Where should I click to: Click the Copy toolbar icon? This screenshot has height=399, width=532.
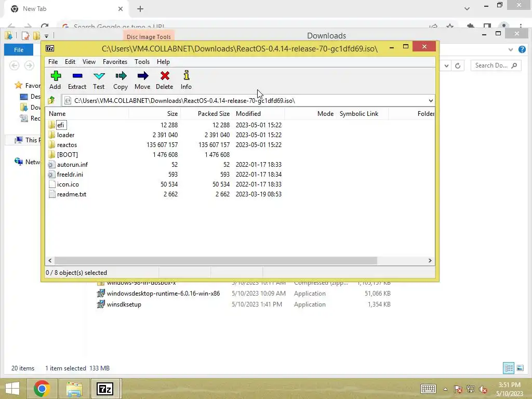click(121, 76)
